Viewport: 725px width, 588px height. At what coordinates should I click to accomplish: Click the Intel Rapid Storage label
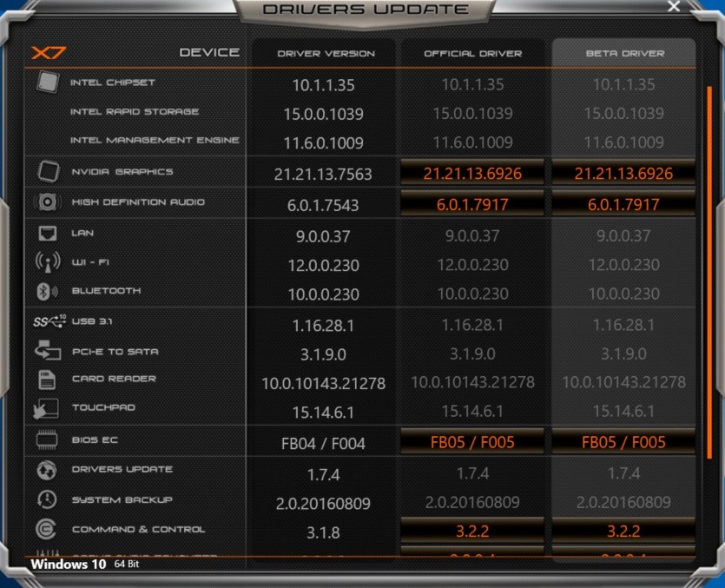click(135, 111)
